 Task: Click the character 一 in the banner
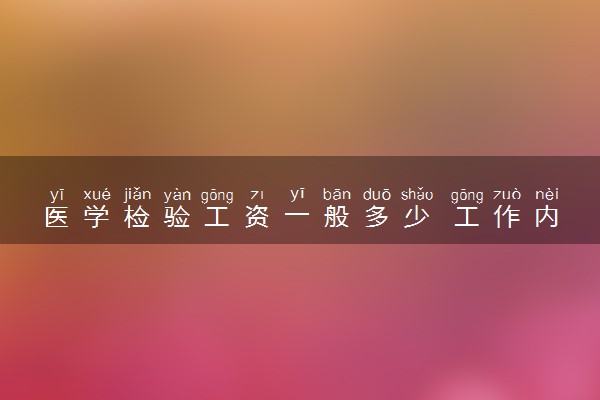[297, 217]
